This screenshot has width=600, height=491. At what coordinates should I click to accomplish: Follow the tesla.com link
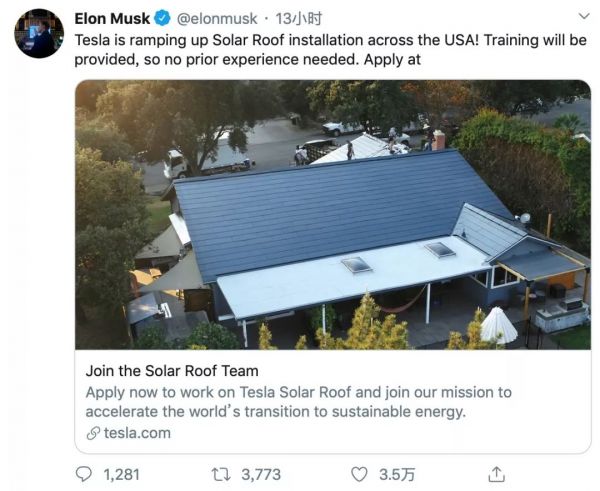point(137,433)
